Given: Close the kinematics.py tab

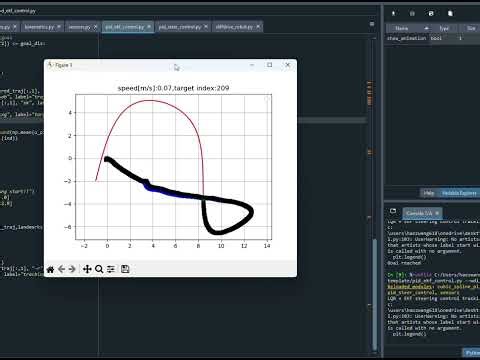Looking at the screenshot, I should click(59, 27).
